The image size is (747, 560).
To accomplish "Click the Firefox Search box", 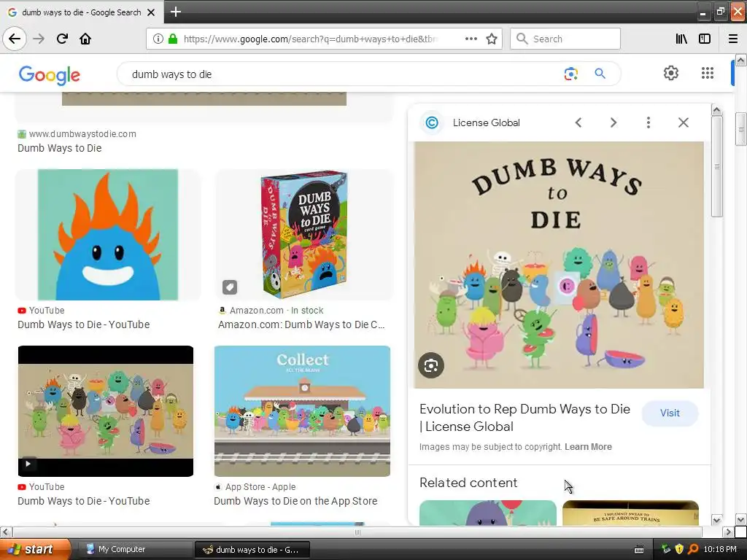I will click(x=565, y=39).
